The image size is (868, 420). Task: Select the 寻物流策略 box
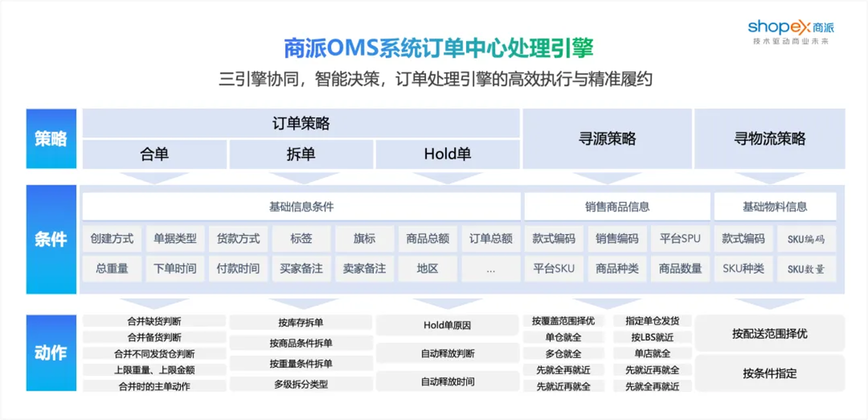pyautogui.click(x=769, y=138)
